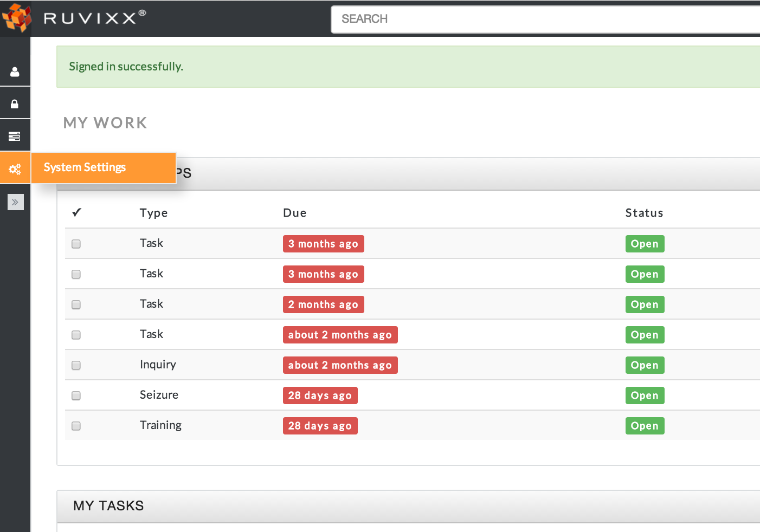Click the Status column header
760x532 pixels.
point(644,213)
